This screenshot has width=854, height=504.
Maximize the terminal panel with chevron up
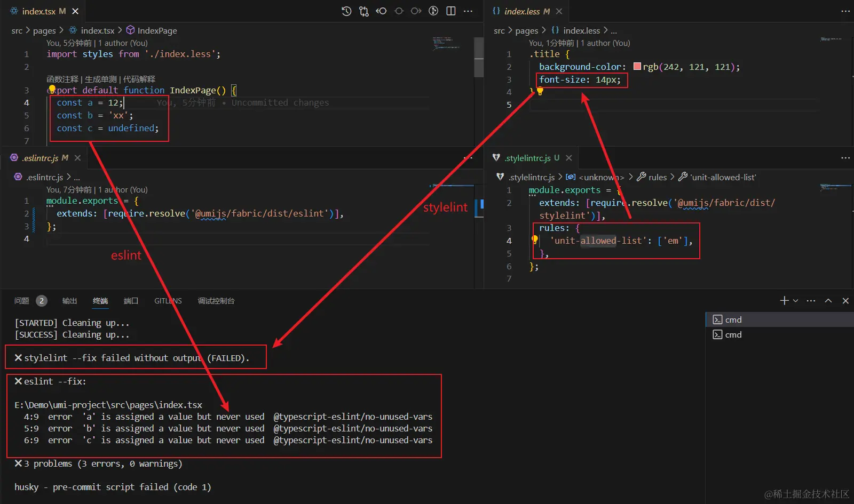(828, 301)
